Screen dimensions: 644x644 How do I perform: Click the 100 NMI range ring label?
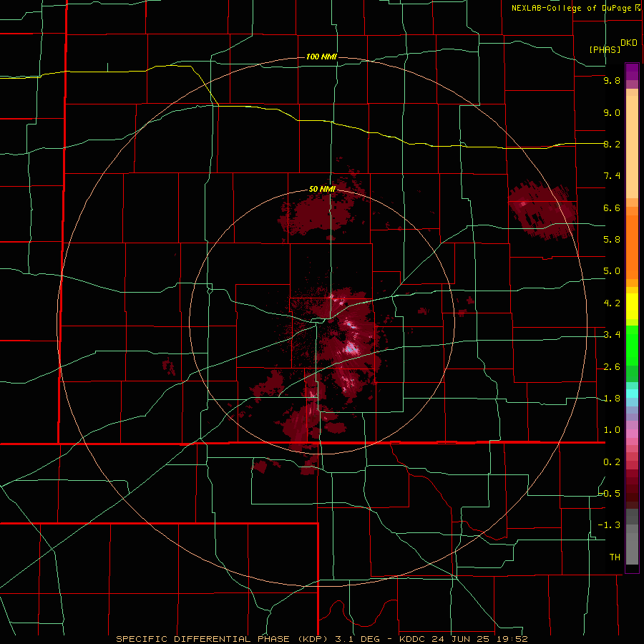click(x=321, y=57)
